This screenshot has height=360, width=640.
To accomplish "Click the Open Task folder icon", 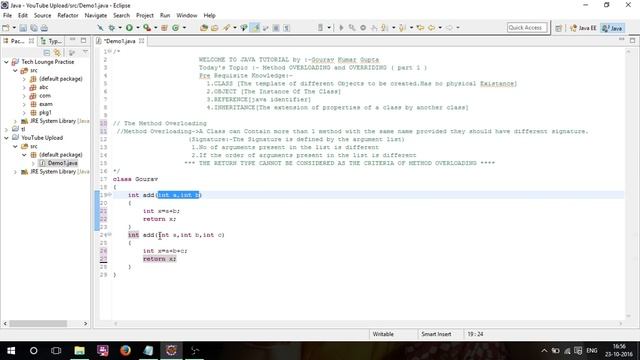I will coord(215,28).
